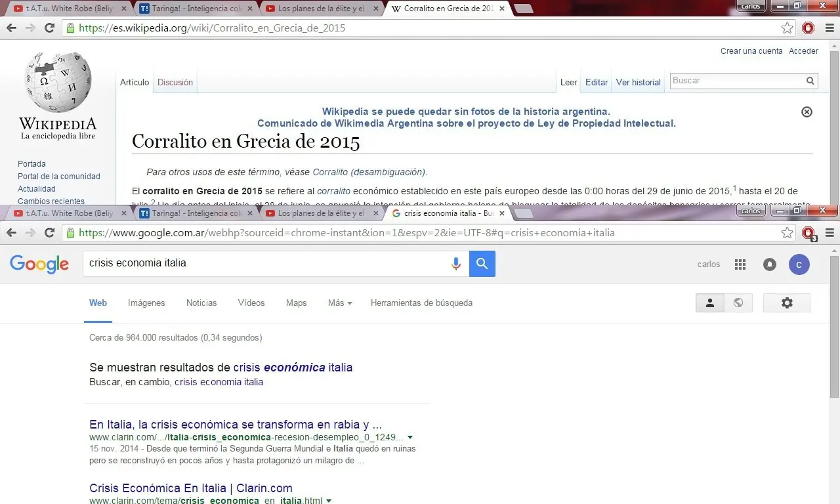Open the Discusión tab on Wikipedia
840x504 pixels.
(x=175, y=82)
